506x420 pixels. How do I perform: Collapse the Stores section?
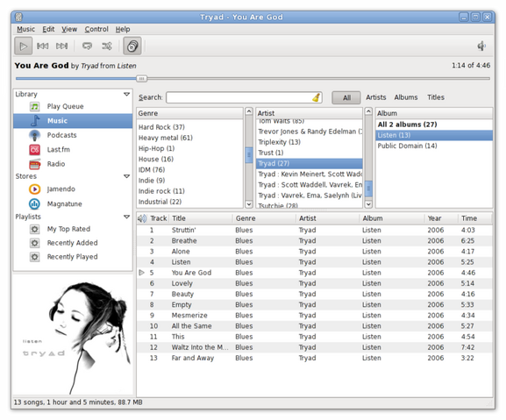click(x=126, y=176)
